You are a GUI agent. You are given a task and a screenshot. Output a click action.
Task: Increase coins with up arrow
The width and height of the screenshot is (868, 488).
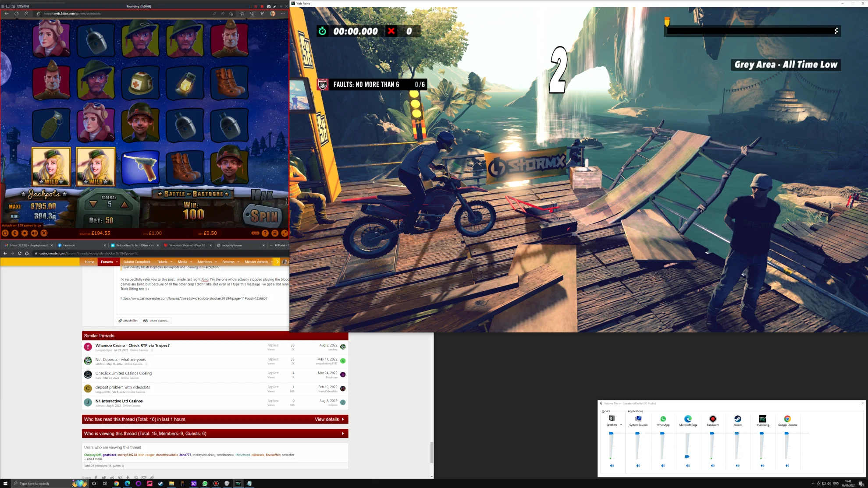(125, 204)
